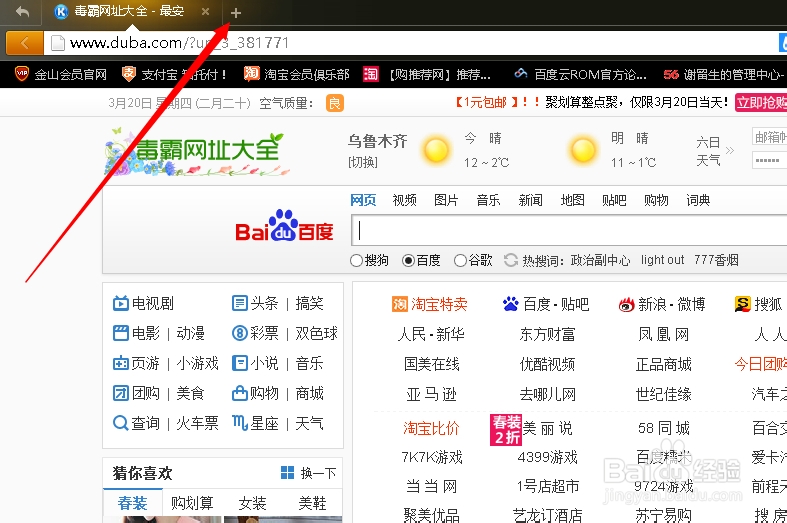787x523 pixels.
Task: Switch city with 切换 link
Action: coord(363,163)
